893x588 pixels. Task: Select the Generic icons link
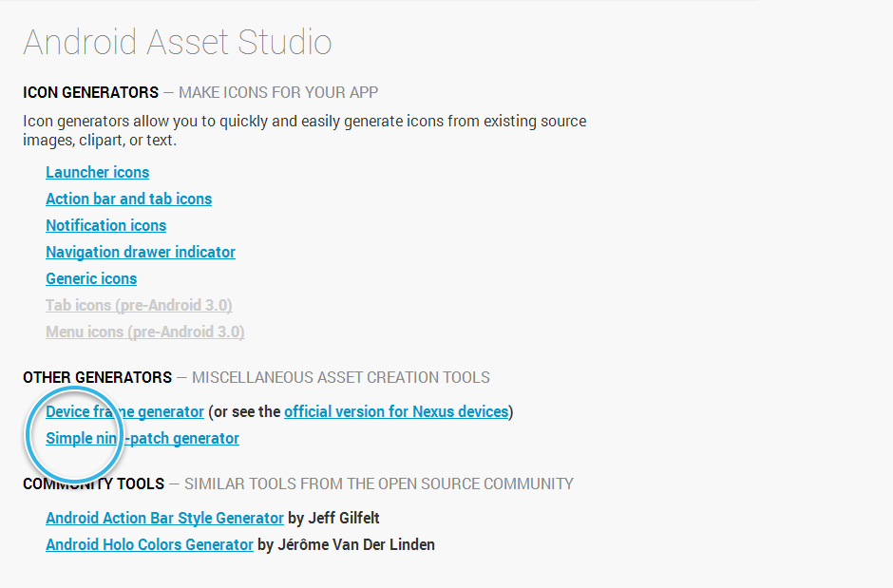click(91, 279)
